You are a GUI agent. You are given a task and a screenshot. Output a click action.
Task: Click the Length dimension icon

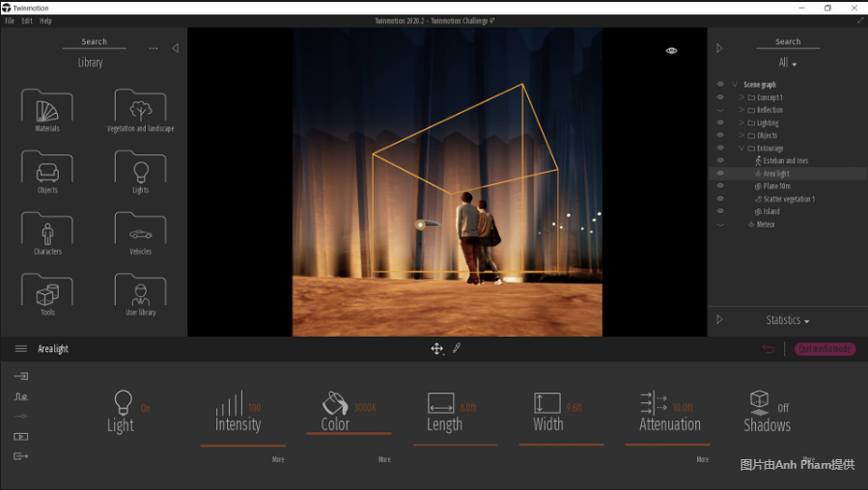pyautogui.click(x=440, y=403)
